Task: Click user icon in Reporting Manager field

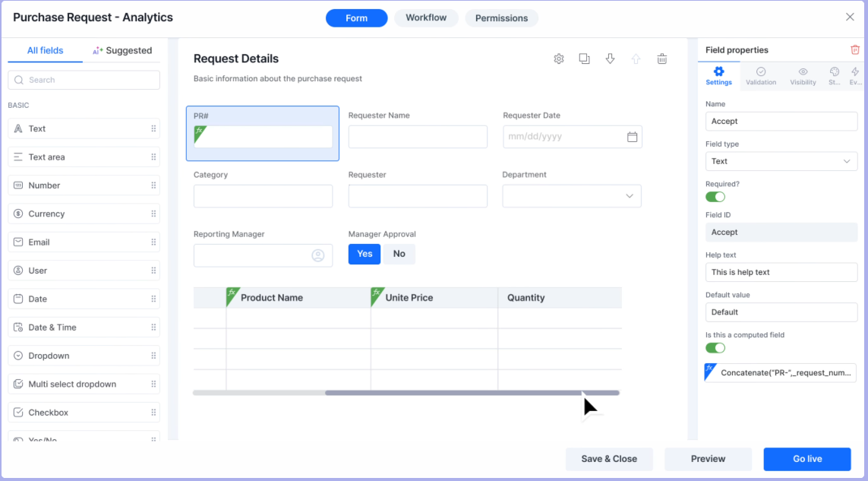Action: (317, 255)
